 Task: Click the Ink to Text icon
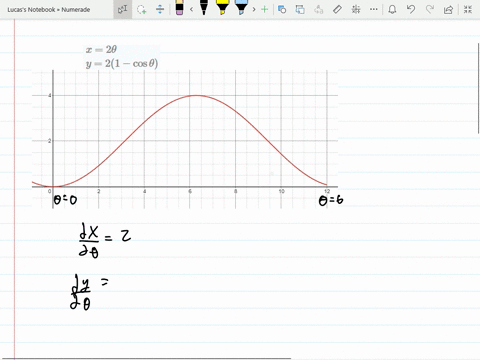point(319,9)
